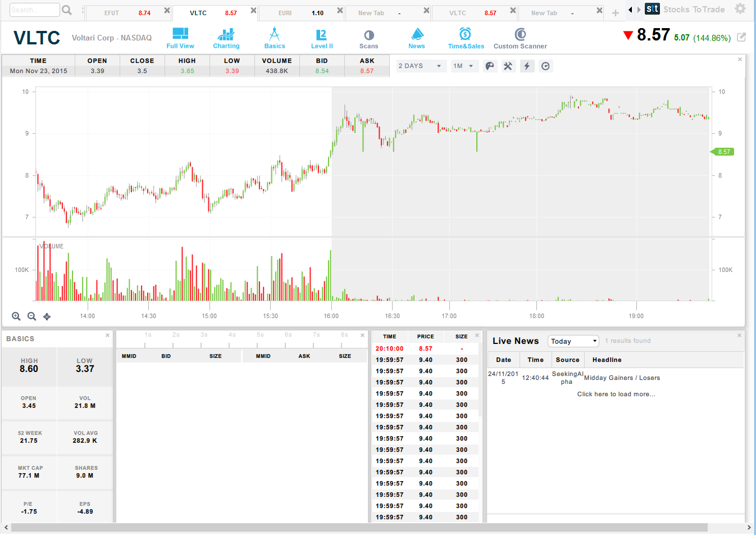Open the Basics module
Viewport: 756px width, 535px height.
275,38
